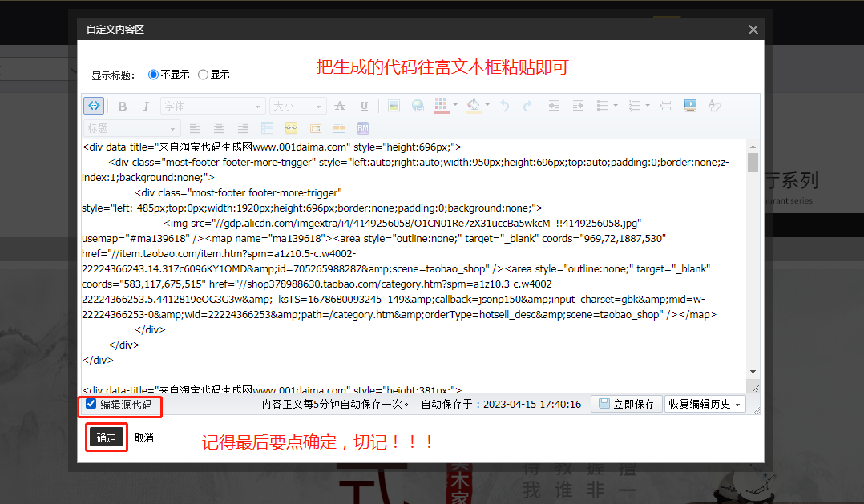
Task: Click the fullscreen monitor icon
Action: 690,106
